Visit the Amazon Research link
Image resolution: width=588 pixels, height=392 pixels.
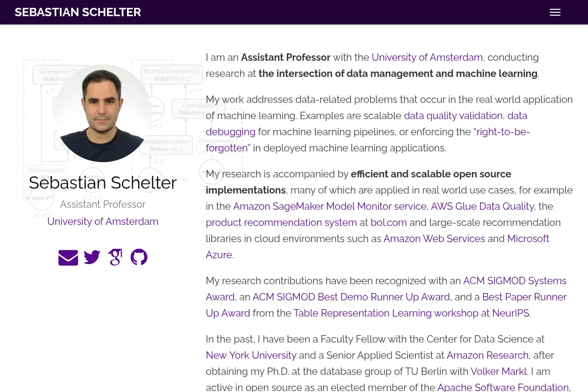(x=488, y=355)
